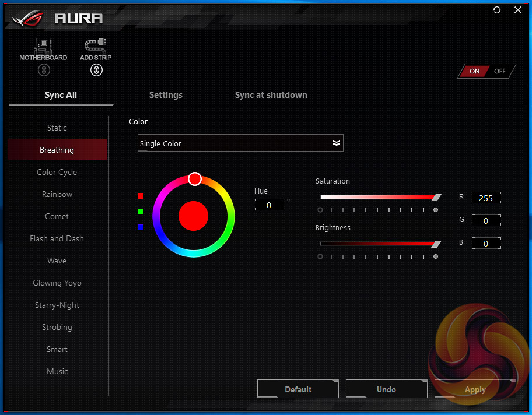Open the Sync All tab

61,95
